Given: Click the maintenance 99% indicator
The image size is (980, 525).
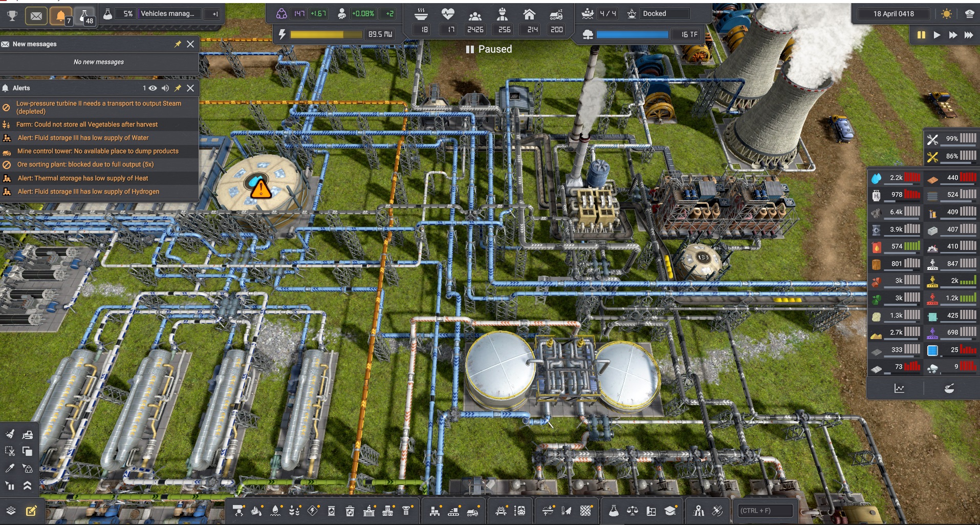Looking at the screenshot, I should pyautogui.click(x=951, y=138).
